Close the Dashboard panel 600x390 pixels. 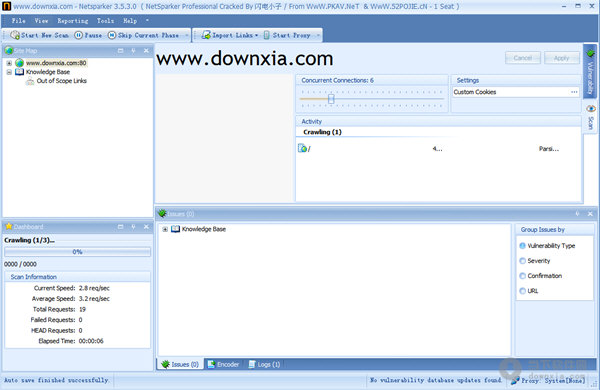point(146,227)
